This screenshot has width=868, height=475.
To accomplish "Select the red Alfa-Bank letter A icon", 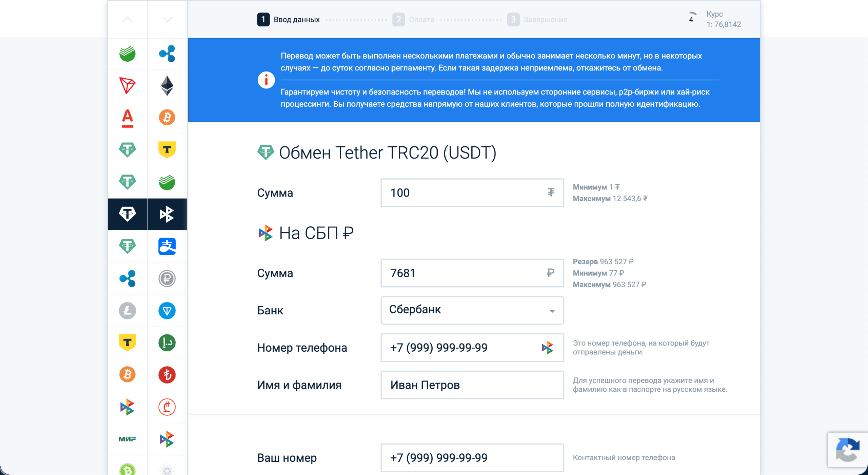I will click(x=127, y=118).
